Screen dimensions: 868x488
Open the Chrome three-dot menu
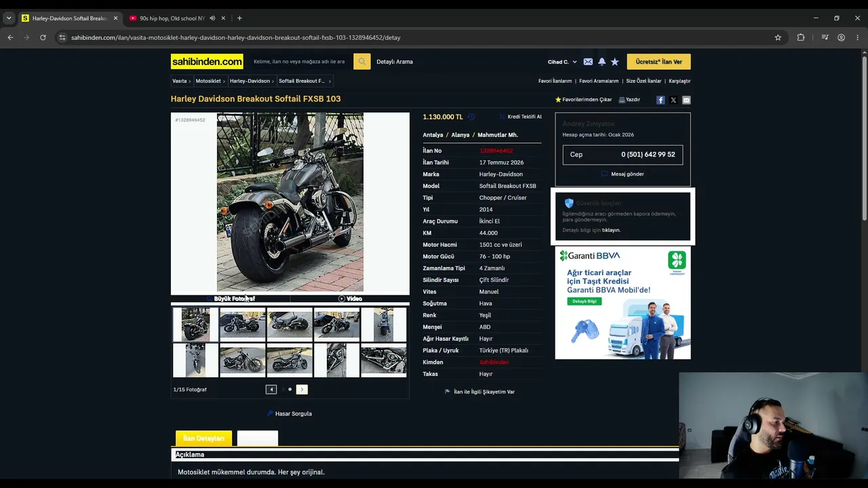(x=858, y=37)
